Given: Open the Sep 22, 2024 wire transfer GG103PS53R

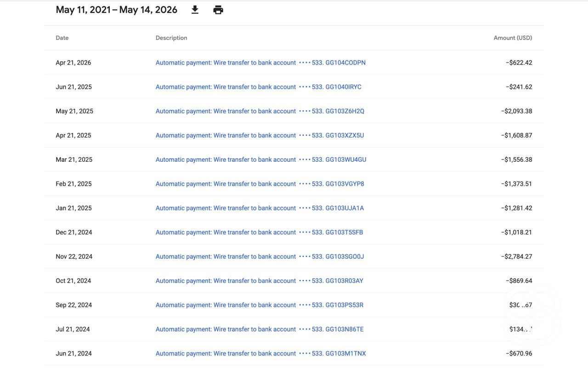Looking at the screenshot, I should pyautogui.click(x=260, y=305).
